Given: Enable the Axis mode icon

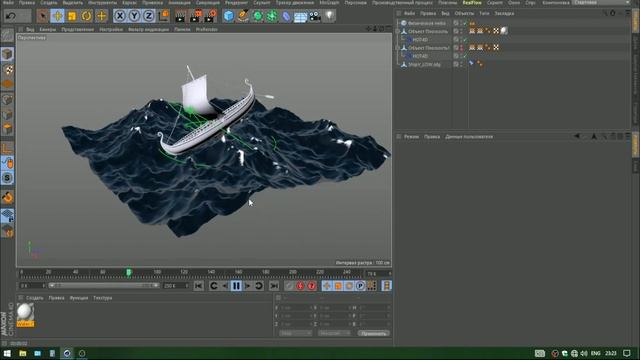Looking at the screenshot, I should click(x=7, y=148).
